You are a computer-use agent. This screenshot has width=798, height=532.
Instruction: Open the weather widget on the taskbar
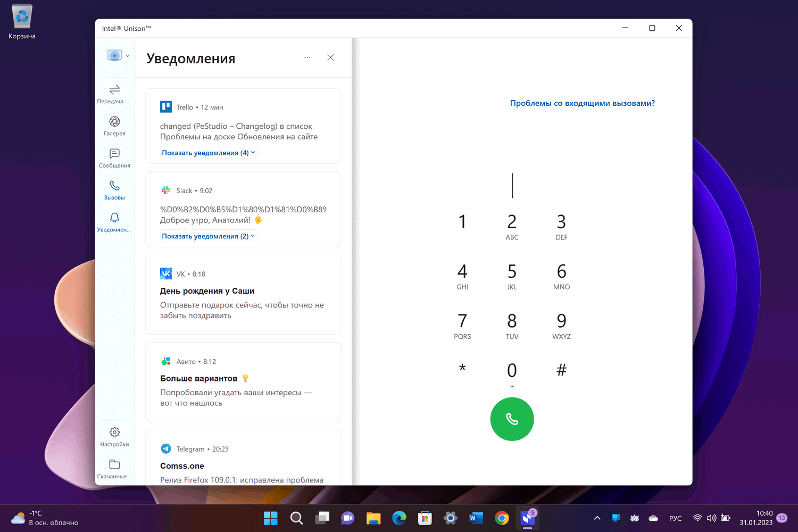[45, 518]
